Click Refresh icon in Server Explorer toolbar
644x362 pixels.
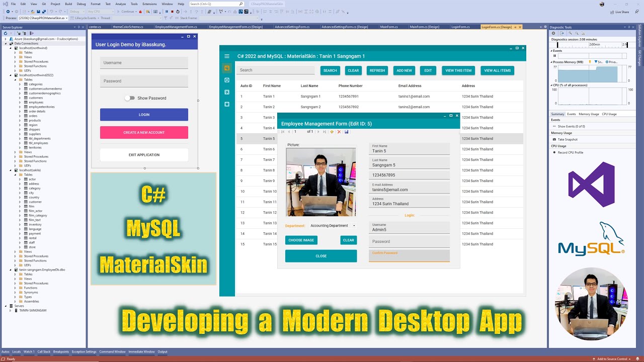click(x=6, y=33)
